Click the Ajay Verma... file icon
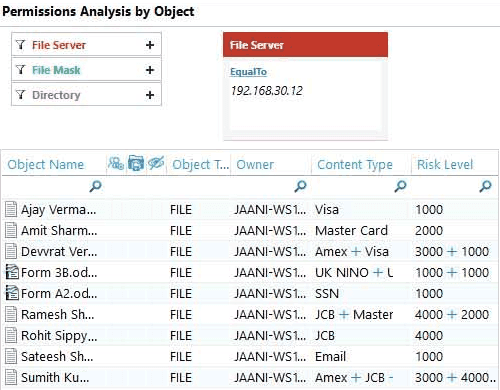This screenshot has height=390, width=500. (x=11, y=210)
